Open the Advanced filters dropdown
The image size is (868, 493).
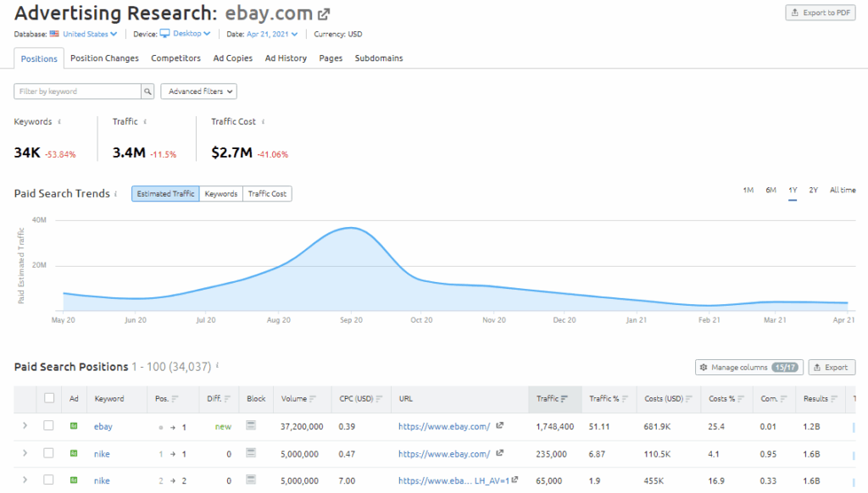pos(198,91)
